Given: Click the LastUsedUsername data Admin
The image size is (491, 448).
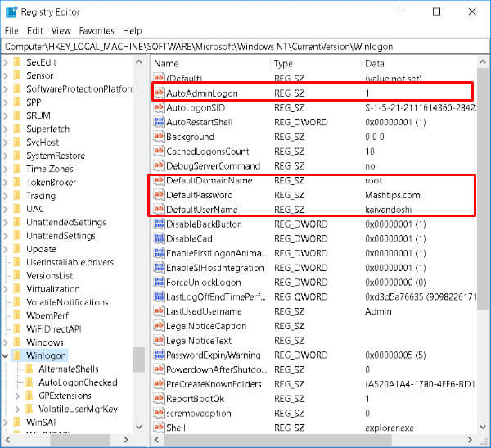Looking at the screenshot, I should [378, 311].
